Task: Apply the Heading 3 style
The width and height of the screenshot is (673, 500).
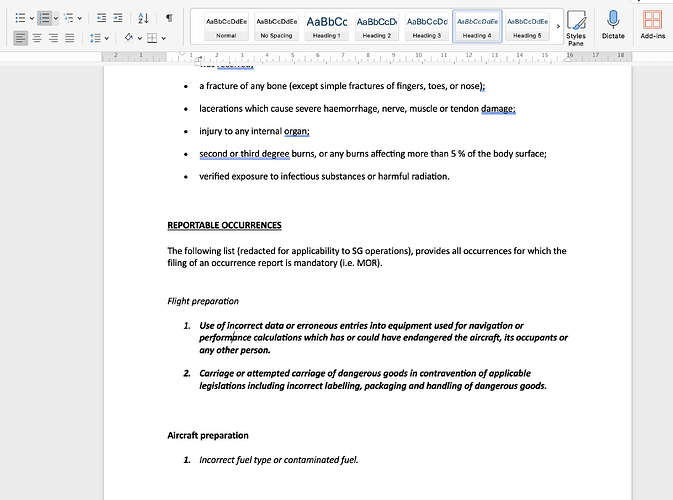Action: click(x=427, y=27)
